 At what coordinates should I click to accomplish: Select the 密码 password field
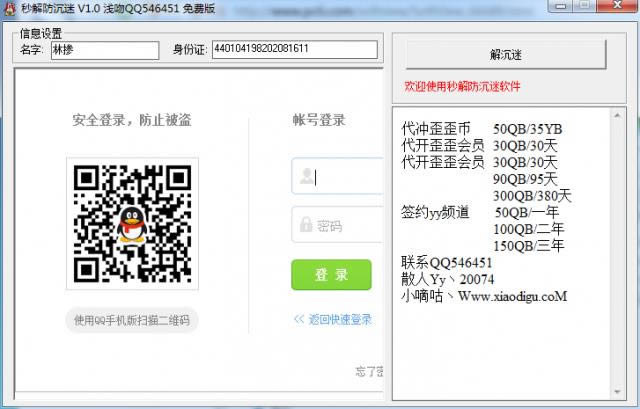point(338,225)
